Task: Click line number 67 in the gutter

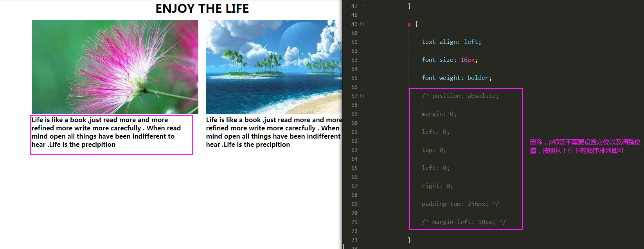Action: coord(354,186)
